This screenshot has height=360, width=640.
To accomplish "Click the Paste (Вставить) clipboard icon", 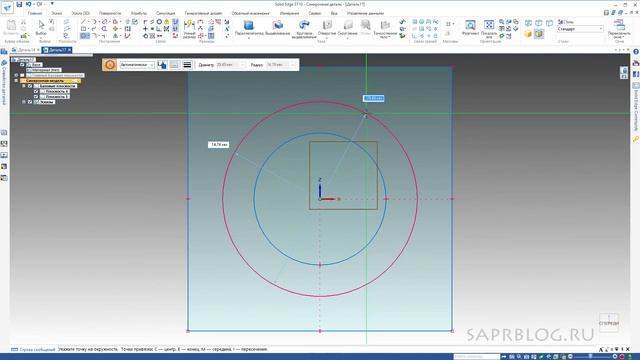I will (11, 25).
